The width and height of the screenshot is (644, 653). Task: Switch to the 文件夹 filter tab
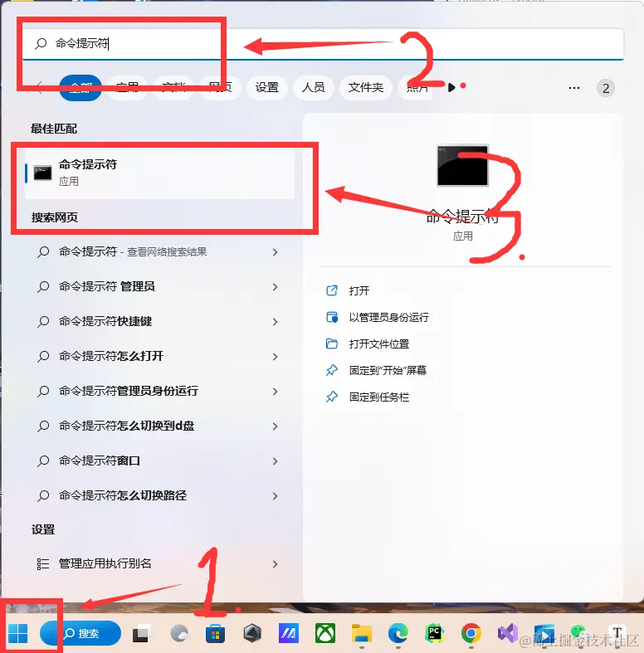point(365,87)
